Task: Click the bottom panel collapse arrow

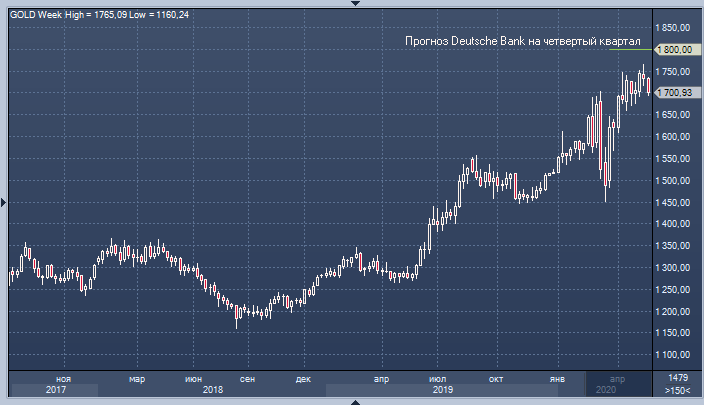Action: (352, 401)
